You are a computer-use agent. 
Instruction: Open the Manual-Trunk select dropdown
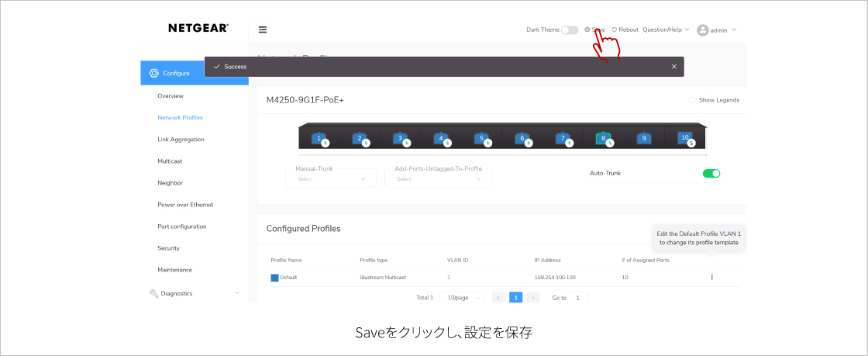[331, 178]
